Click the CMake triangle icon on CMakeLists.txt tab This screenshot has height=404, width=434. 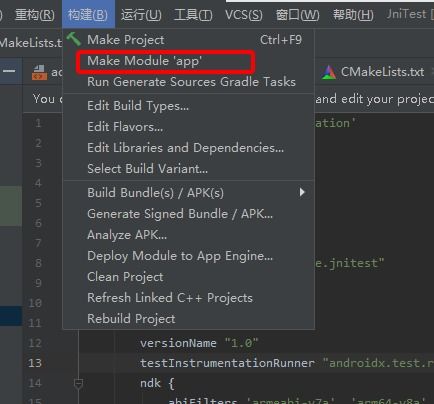tap(329, 72)
